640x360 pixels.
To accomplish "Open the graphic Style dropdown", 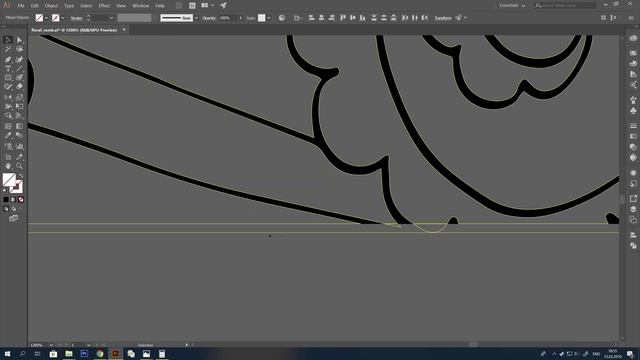I will 269,18.
